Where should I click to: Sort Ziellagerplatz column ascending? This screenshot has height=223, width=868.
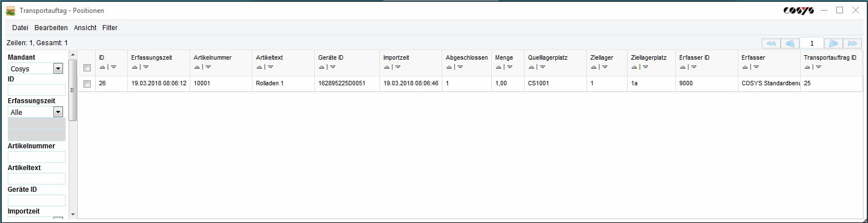click(x=634, y=67)
